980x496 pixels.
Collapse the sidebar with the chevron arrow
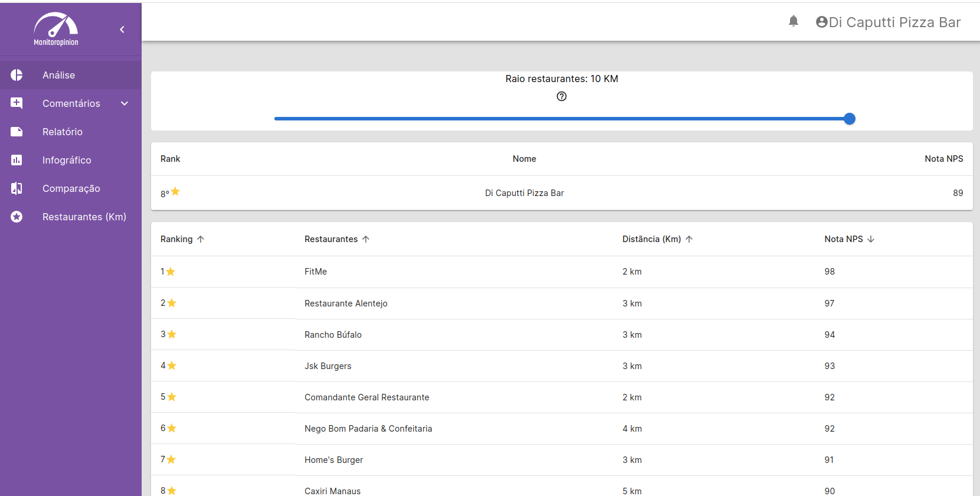122,30
